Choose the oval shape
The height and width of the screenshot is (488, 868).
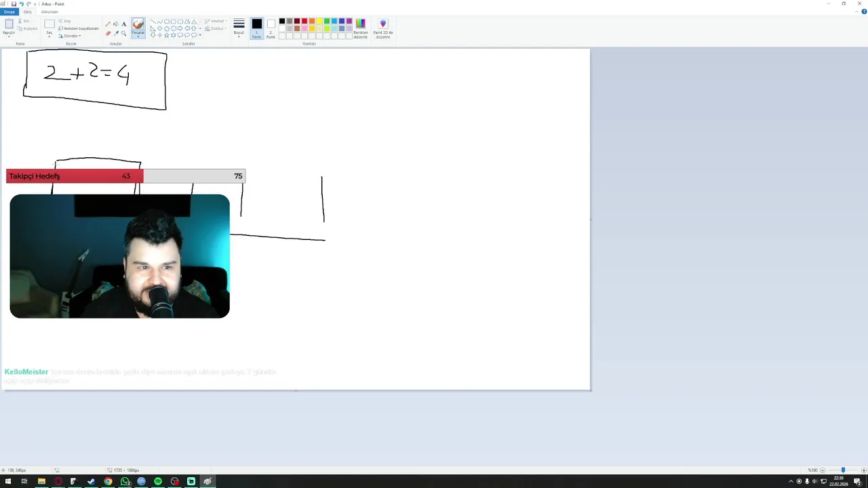pyautogui.click(x=167, y=22)
